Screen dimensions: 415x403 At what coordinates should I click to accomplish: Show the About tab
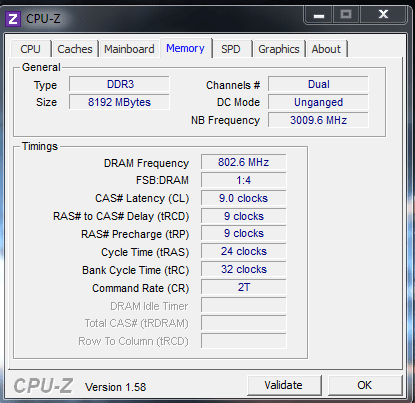(x=326, y=49)
